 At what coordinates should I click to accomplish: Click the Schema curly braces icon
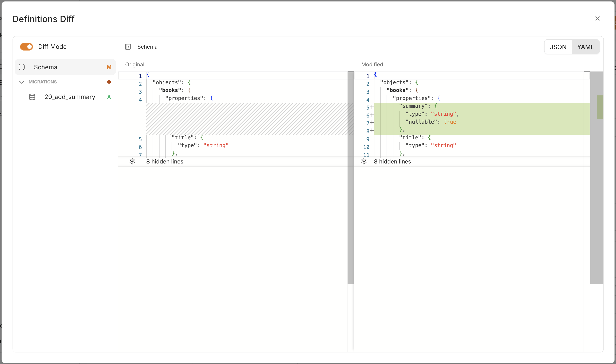[x=22, y=67]
